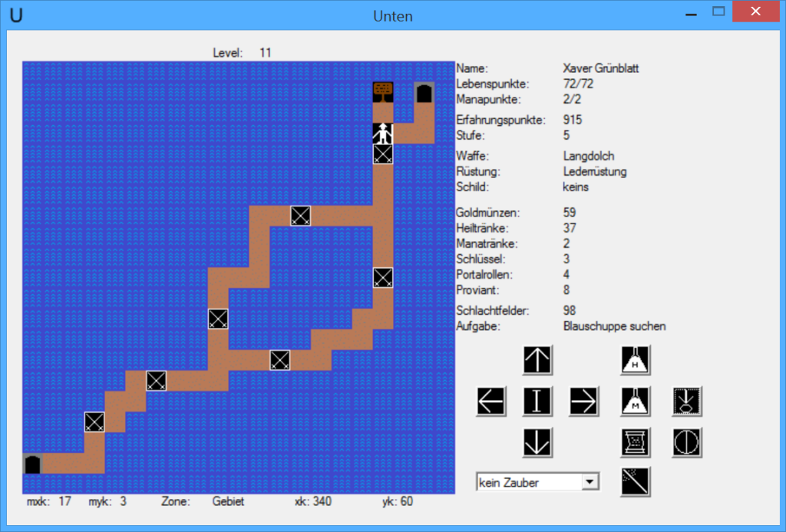The width and height of the screenshot is (786, 532).
Task: Click the divided circle icon
Action: pos(686,443)
